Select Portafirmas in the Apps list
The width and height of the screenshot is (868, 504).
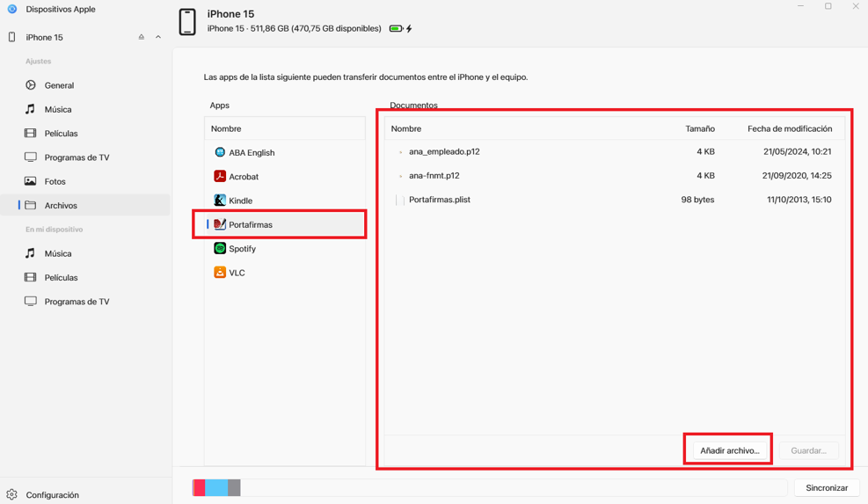285,224
